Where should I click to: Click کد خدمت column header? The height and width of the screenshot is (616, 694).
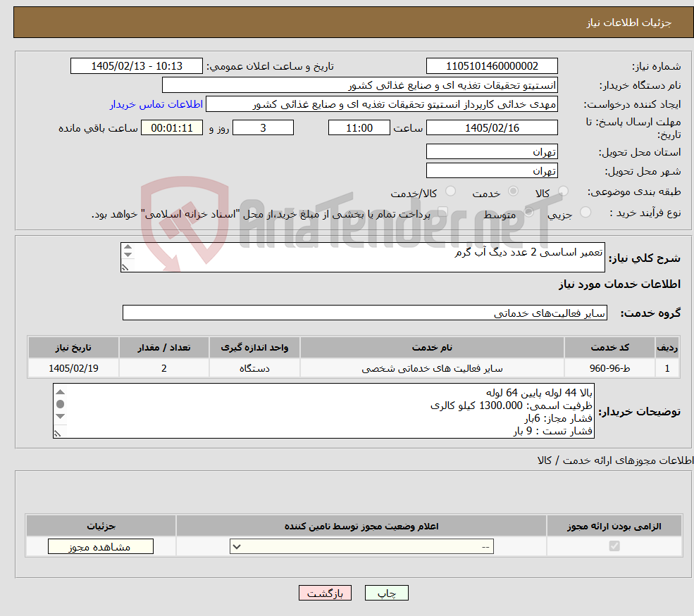(609, 348)
